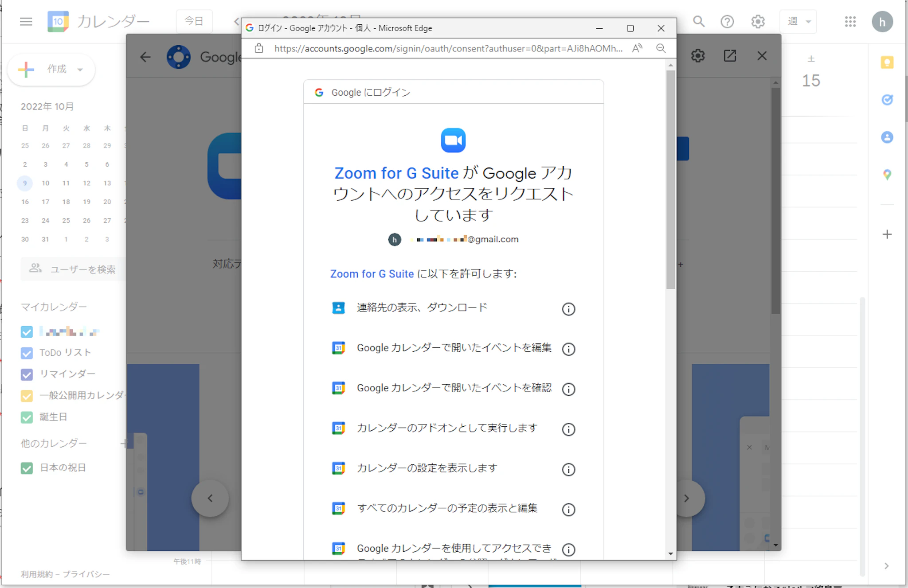Select October 12 in mini calendar

86,183
